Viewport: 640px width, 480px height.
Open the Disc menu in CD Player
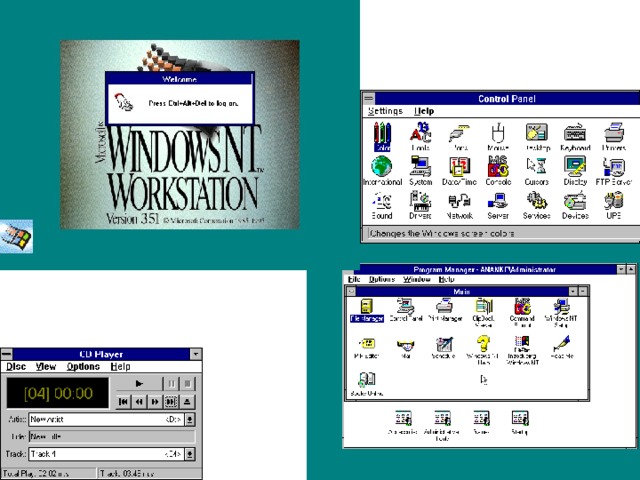click(16, 367)
